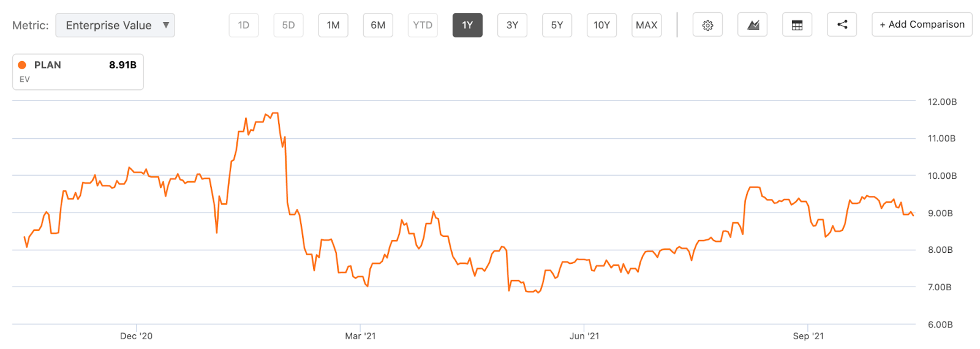Click the Add Comparison button
Viewport: 980px width, 349px height.
[x=922, y=24]
